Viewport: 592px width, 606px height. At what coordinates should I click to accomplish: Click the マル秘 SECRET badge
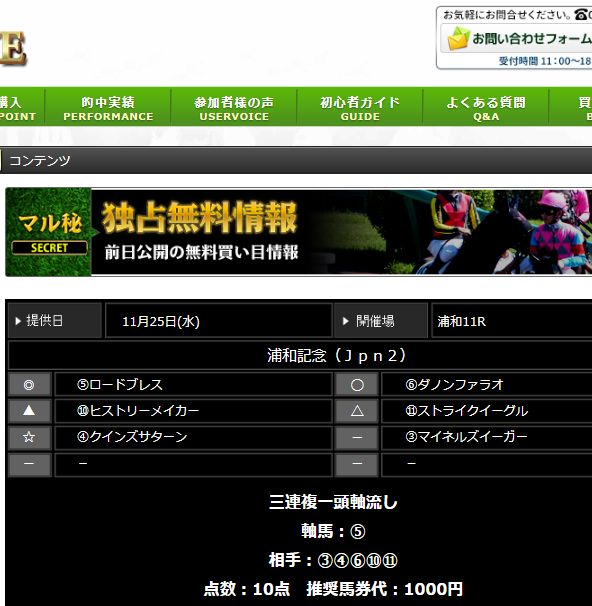(x=49, y=232)
